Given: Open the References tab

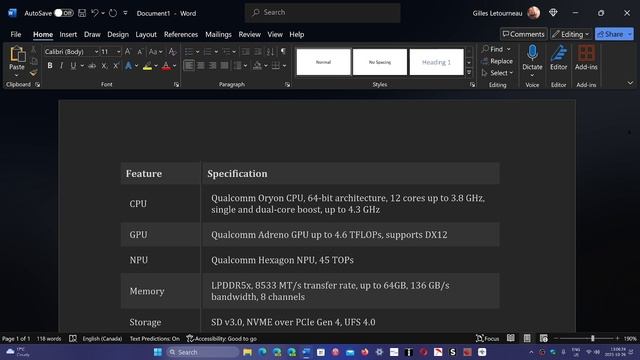Looking at the screenshot, I should click(x=181, y=34).
